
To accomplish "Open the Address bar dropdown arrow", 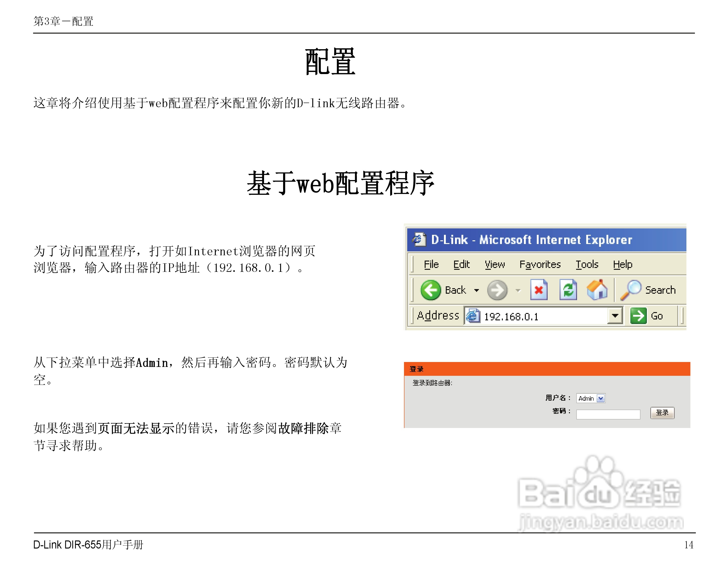I will [615, 316].
